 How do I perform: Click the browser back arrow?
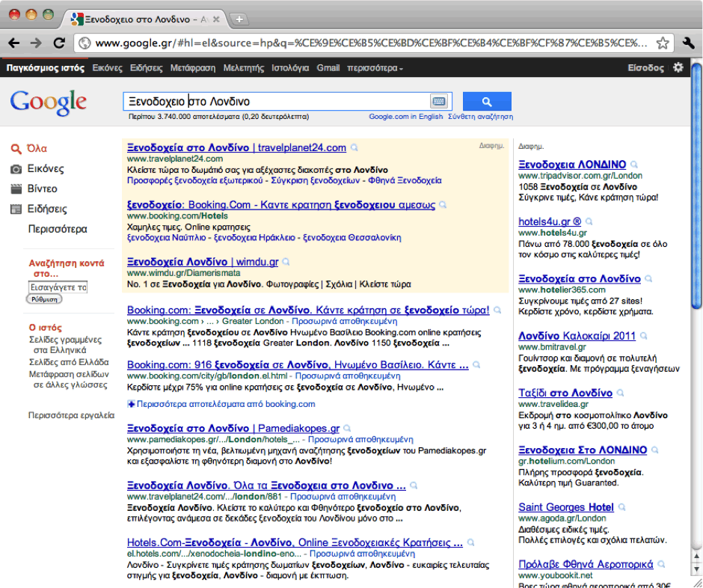click(x=14, y=43)
